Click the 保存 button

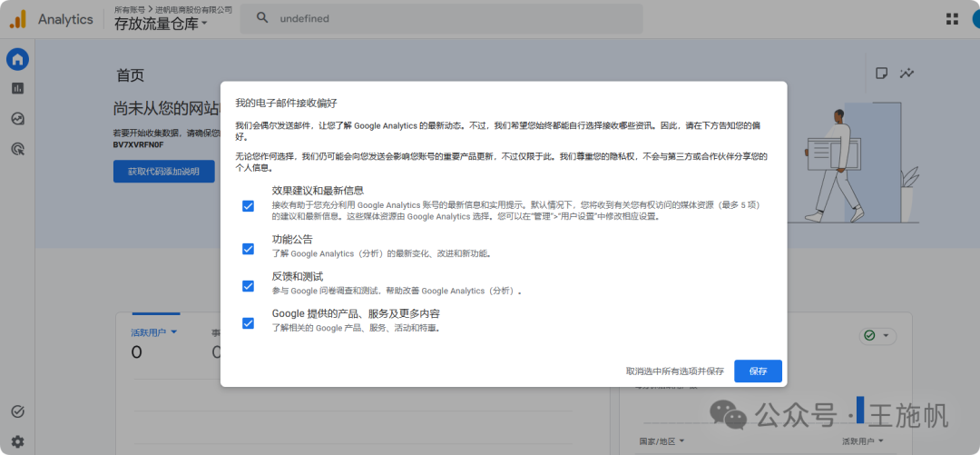[x=758, y=371]
